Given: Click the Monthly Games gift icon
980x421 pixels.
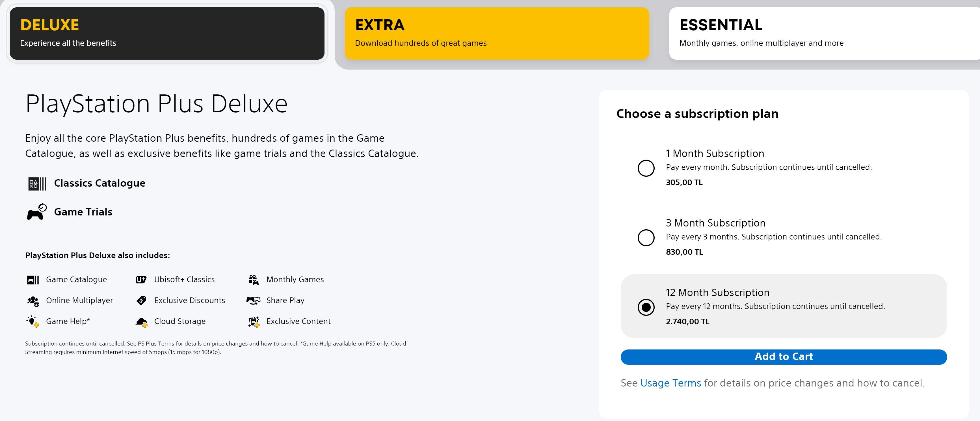Looking at the screenshot, I should click(x=253, y=280).
